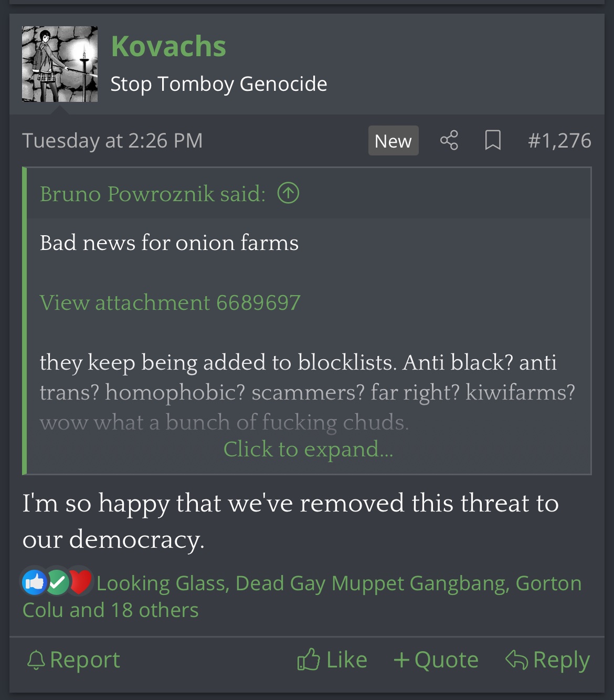Click the green checkmark reaction icon
Screen dimensions: 614x700
(x=58, y=582)
